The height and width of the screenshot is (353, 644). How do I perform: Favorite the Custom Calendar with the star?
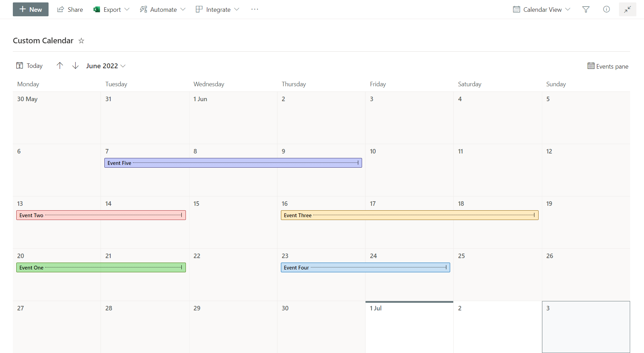[81, 41]
